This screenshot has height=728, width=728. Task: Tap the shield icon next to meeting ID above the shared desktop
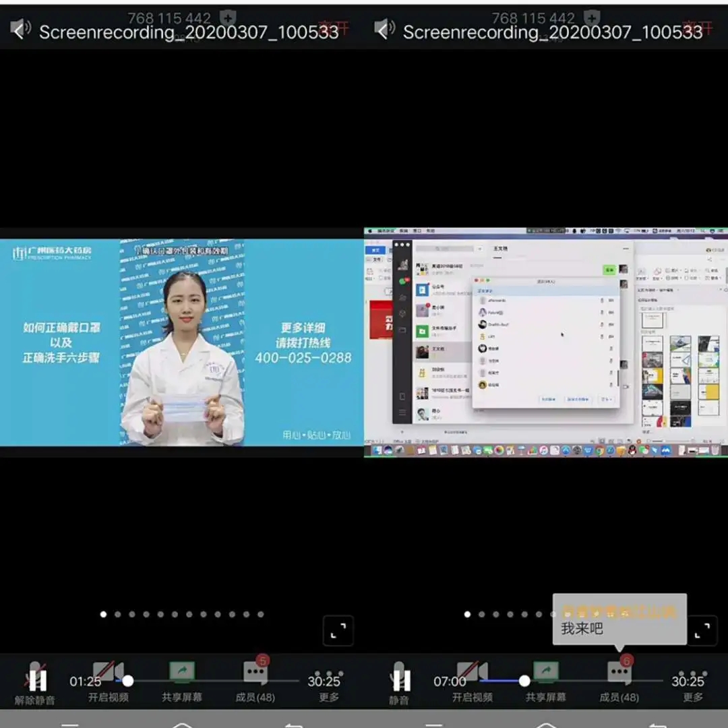pyautogui.click(x=592, y=18)
